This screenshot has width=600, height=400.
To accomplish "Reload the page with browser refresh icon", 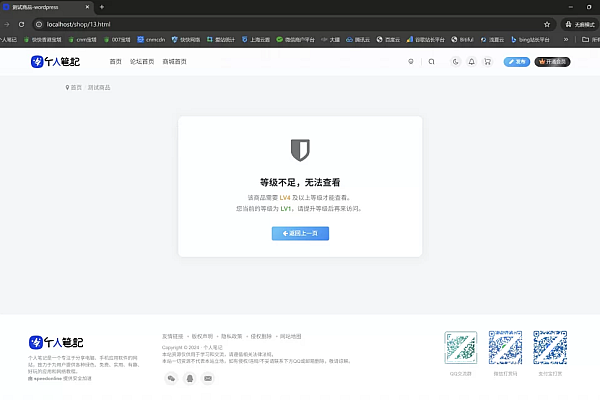I will tap(21, 24).
